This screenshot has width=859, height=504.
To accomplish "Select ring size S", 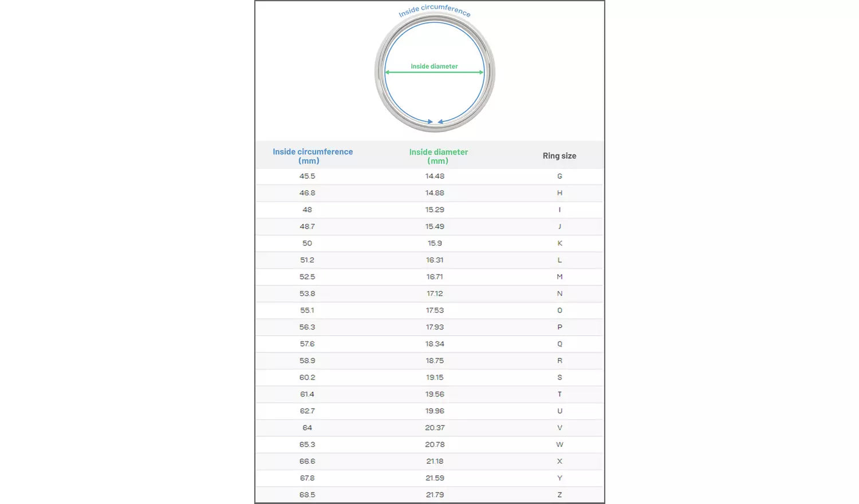I will point(559,377).
